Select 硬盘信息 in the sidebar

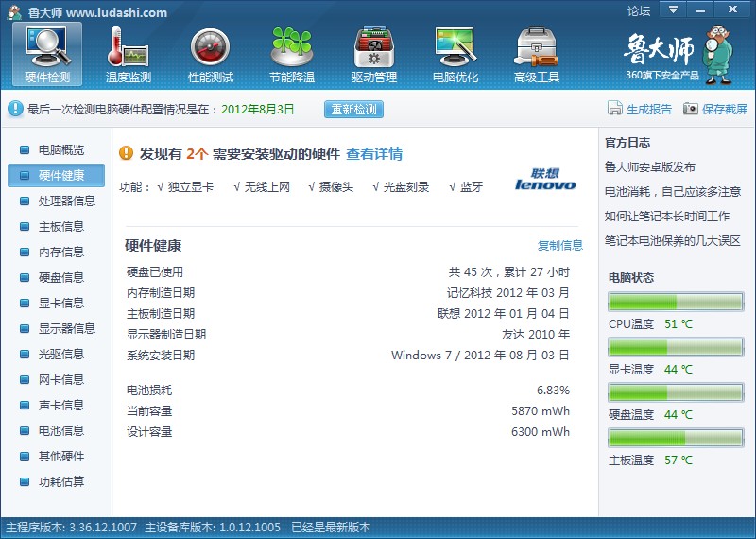coord(57,277)
